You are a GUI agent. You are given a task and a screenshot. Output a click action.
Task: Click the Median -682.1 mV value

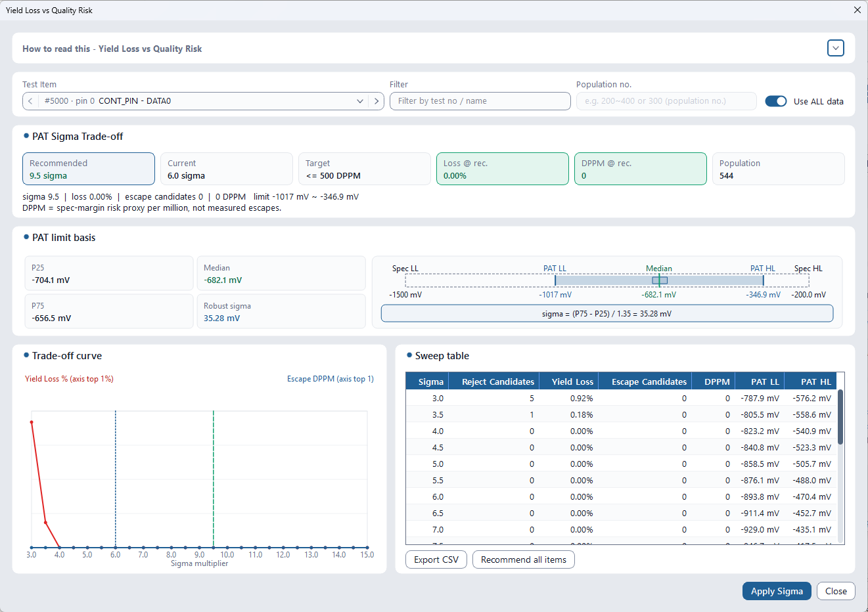point(223,280)
